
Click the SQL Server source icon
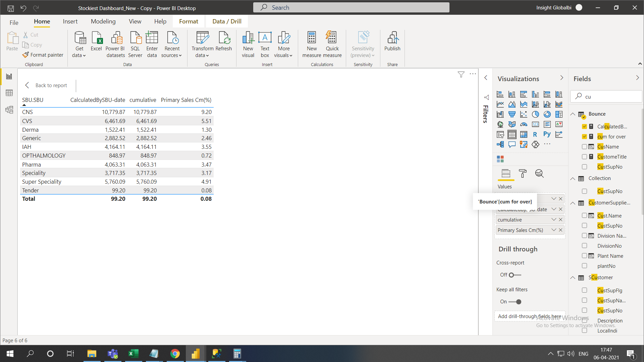click(135, 44)
